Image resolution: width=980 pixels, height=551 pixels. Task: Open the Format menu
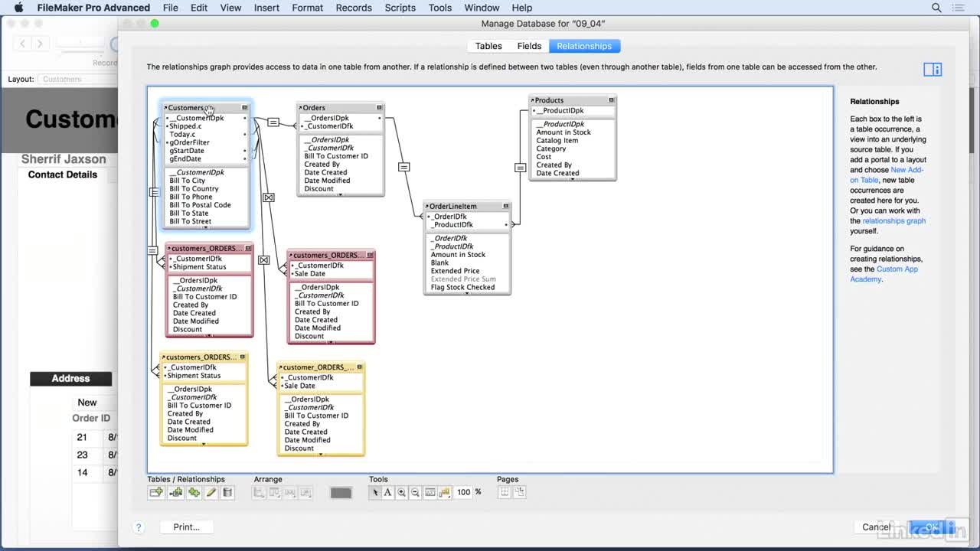click(x=308, y=8)
